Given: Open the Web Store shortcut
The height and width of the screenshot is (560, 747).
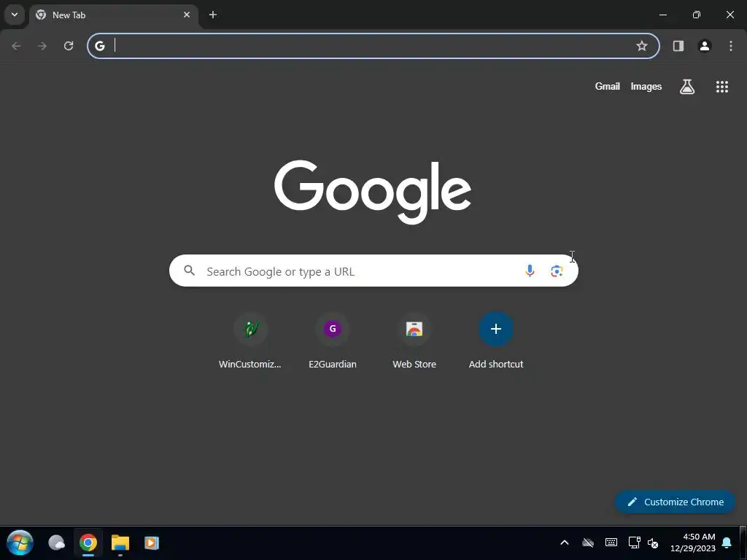Looking at the screenshot, I should (x=414, y=341).
